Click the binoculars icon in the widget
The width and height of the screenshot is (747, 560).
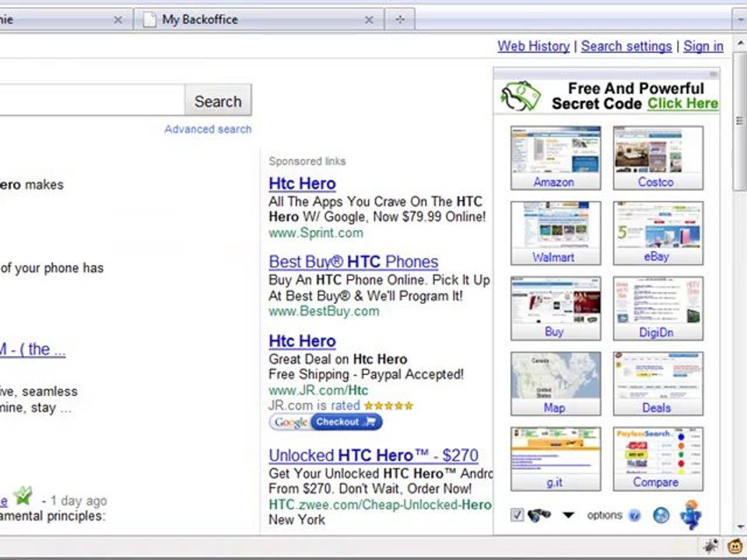(x=538, y=515)
